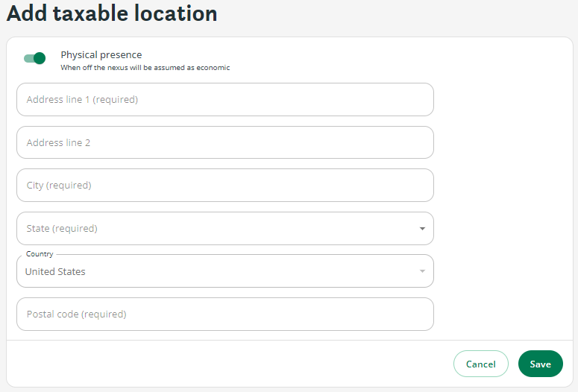Click the nexus economic description text
The width and height of the screenshot is (578, 392).
(145, 68)
